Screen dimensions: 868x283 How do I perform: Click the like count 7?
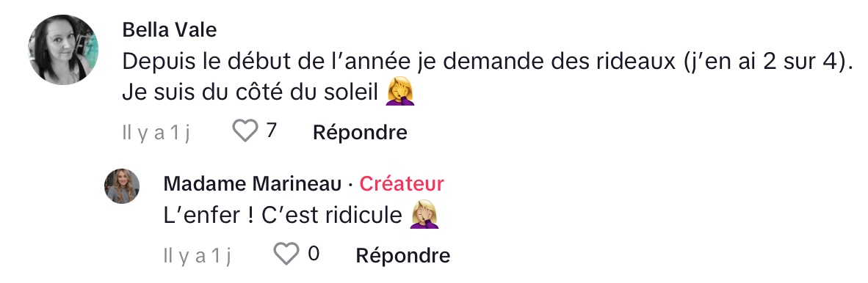pos(271,131)
